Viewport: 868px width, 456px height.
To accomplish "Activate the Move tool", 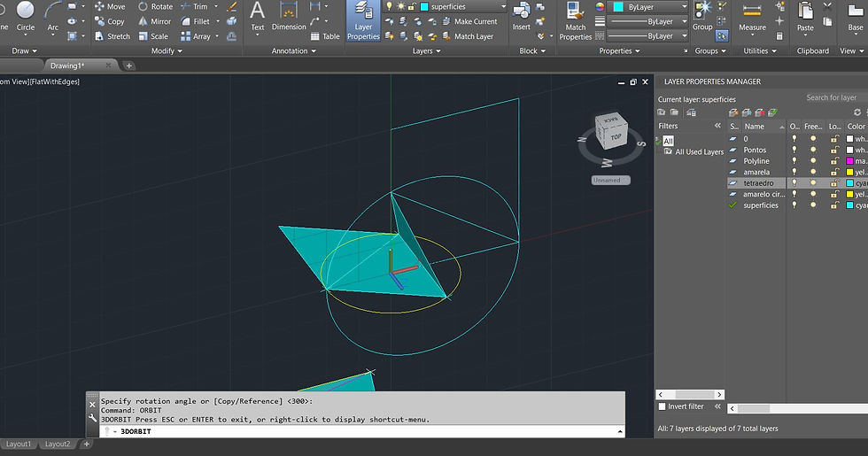I will 110,7.
